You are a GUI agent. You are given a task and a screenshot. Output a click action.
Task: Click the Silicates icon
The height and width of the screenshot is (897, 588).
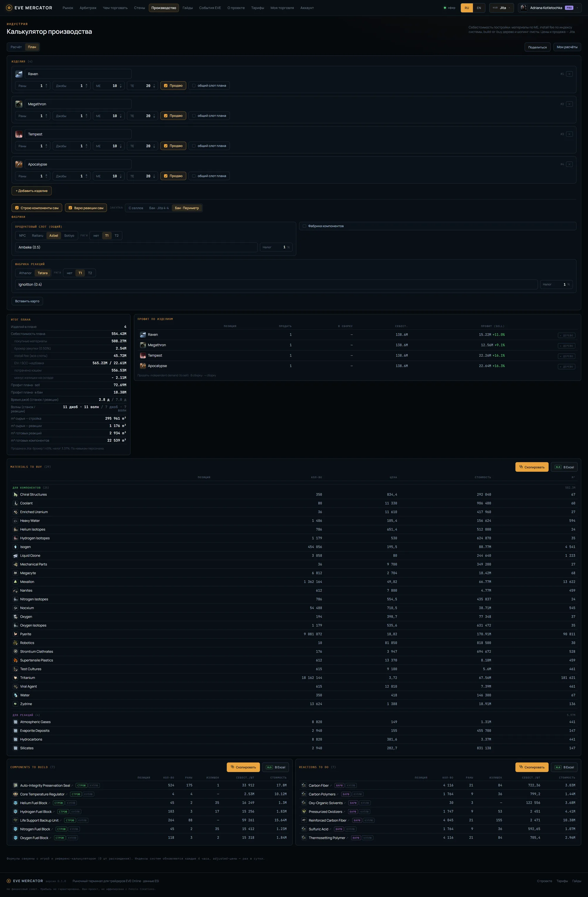pyautogui.click(x=16, y=748)
